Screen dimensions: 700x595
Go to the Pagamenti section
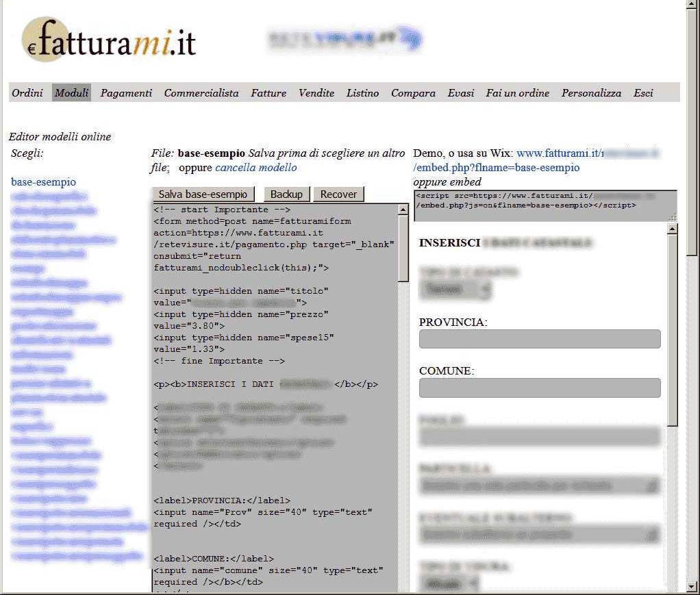pyautogui.click(x=126, y=93)
